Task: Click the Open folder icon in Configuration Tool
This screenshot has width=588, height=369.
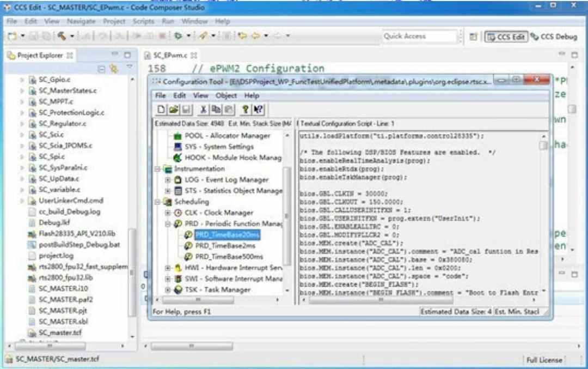Action: [173, 109]
